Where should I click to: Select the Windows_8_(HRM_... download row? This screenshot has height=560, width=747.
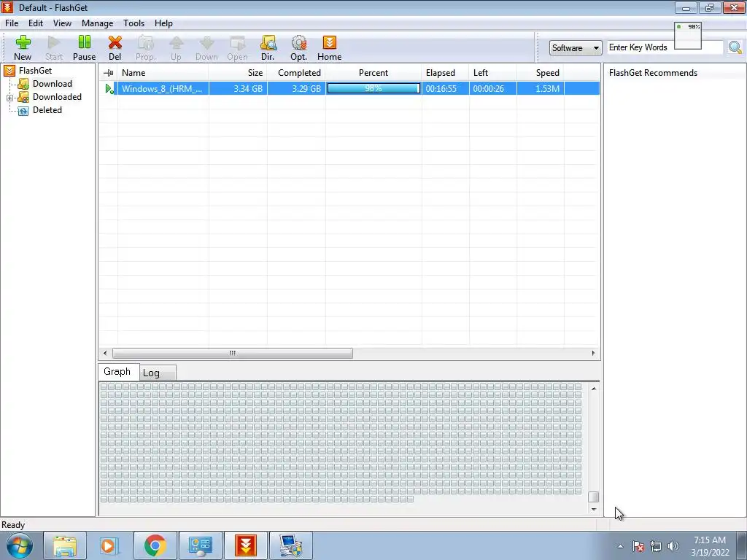pyautogui.click(x=349, y=88)
